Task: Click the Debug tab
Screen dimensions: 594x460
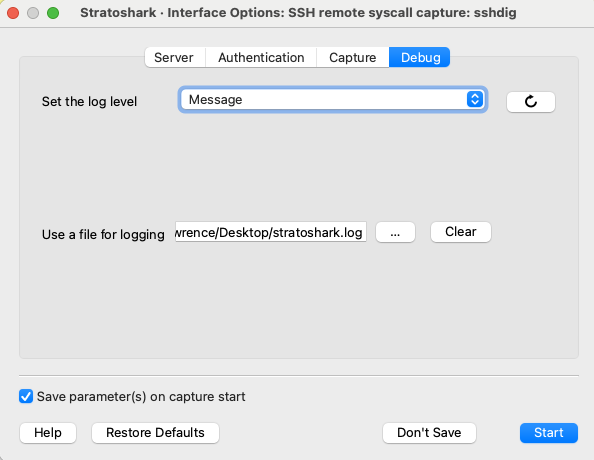Action: 420,58
